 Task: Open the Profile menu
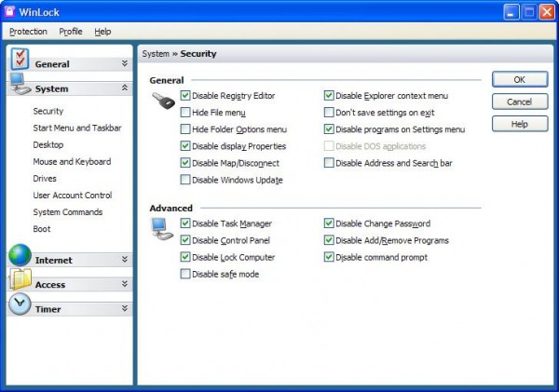[x=71, y=32]
